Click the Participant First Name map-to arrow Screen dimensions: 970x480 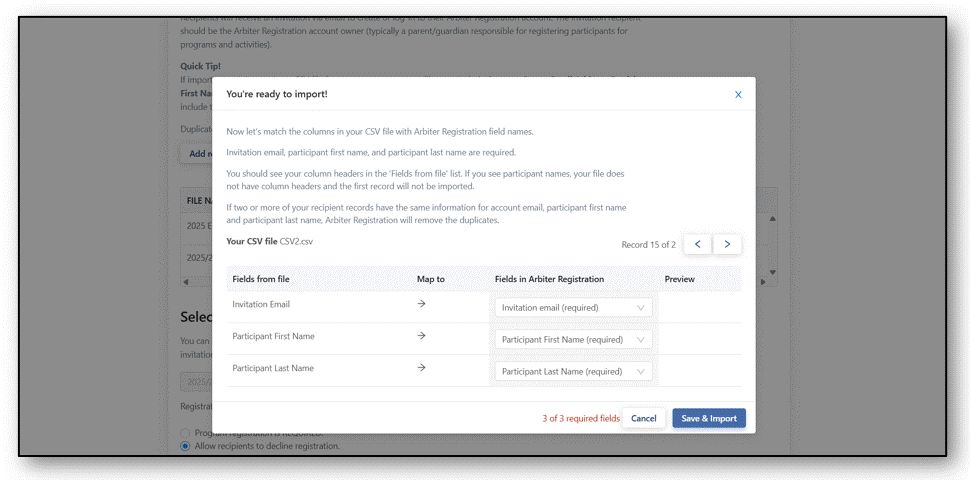click(421, 336)
